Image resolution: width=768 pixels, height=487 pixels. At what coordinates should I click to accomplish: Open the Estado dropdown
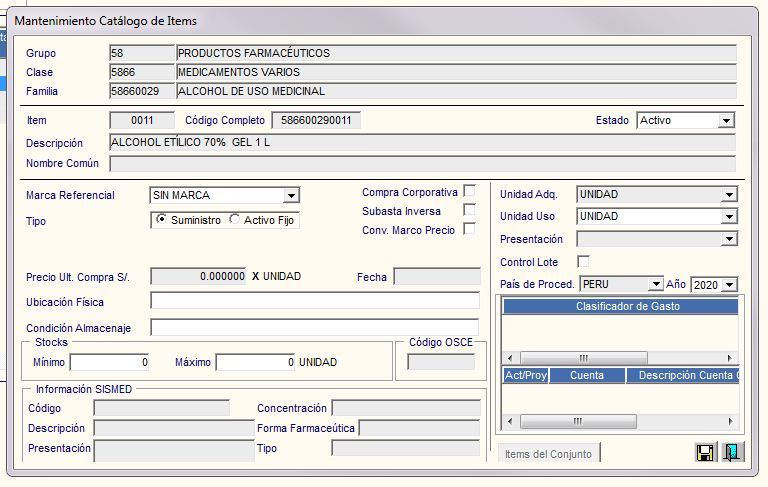pyautogui.click(x=726, y=121)
